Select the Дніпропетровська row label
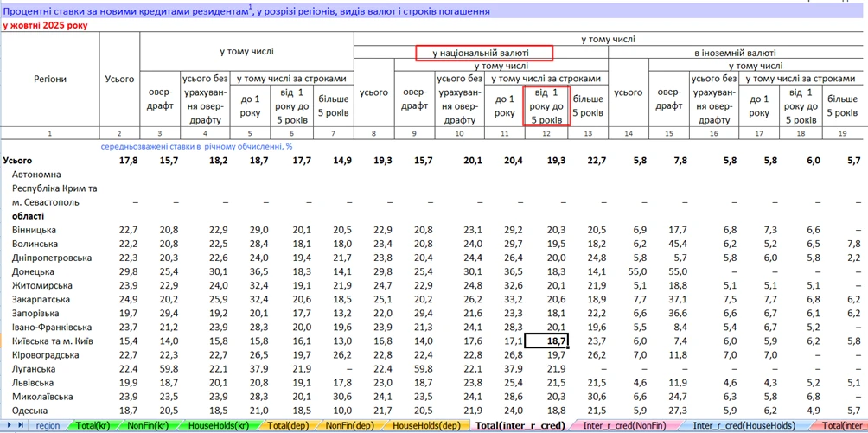Viewport: 868px width, 433px height. [x=52, y=258]
